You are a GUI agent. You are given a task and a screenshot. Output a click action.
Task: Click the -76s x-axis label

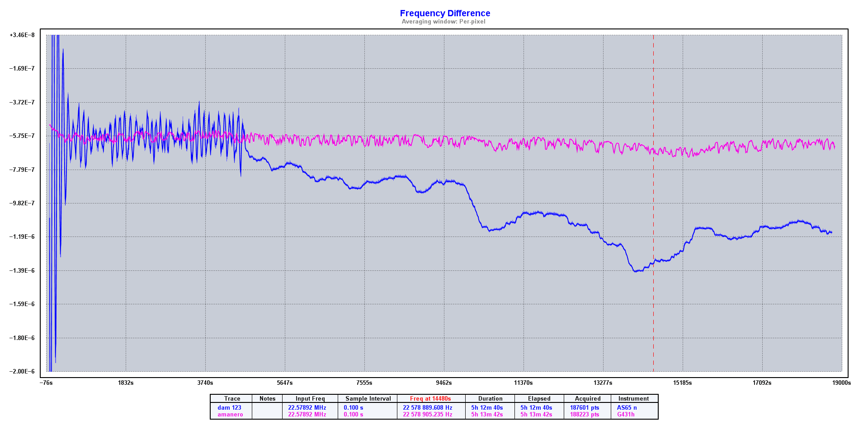point(46,383)
